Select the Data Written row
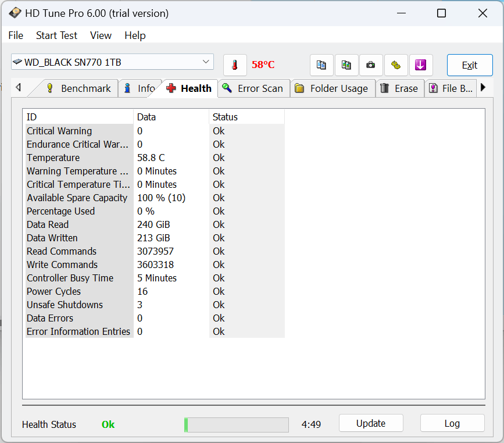 (x=155, y=238)
